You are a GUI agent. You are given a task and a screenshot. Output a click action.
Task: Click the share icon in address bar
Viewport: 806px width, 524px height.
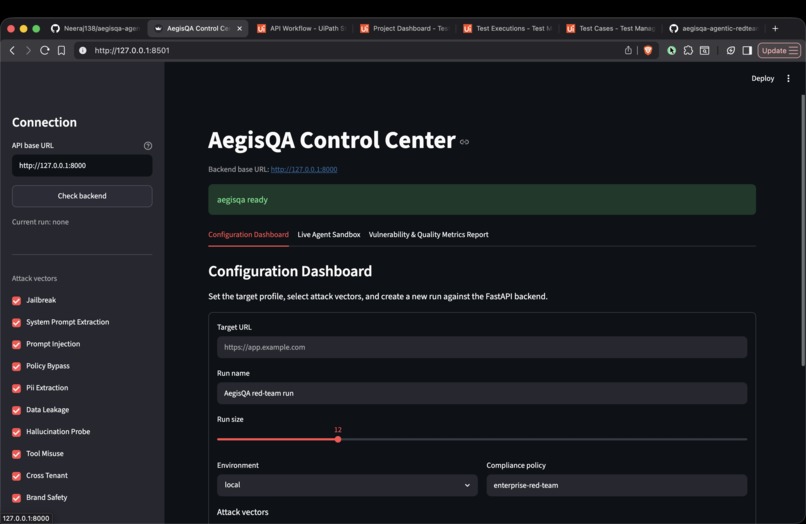pyautogui.click(x=628, y=50)
